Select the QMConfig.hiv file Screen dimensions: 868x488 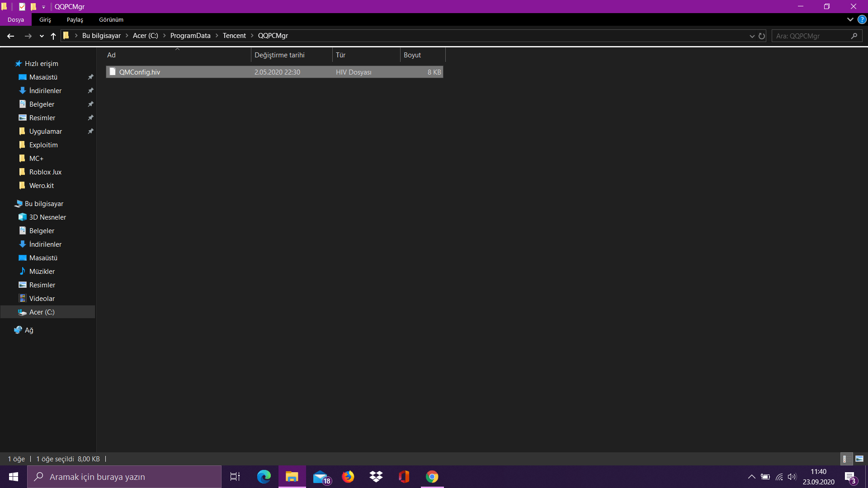point(274,72)
